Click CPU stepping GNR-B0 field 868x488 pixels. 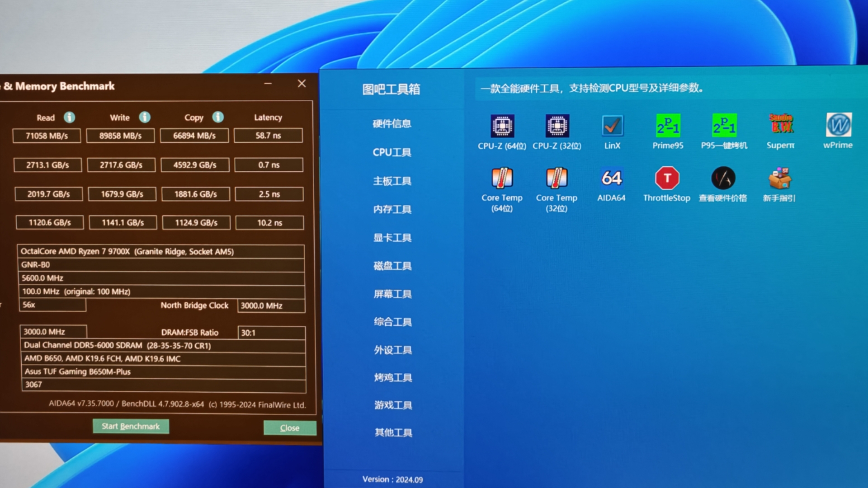(x=161, y=265)
